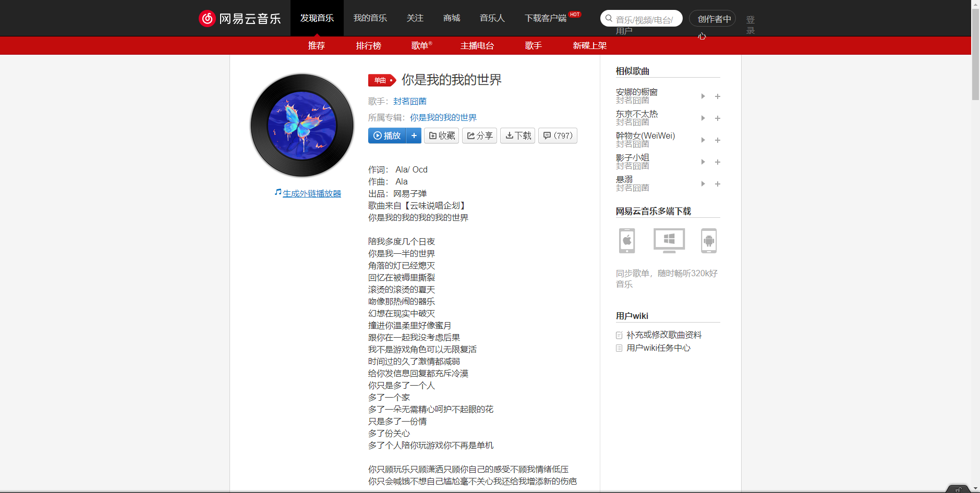Play 安娜的橱窗 via its play arrow icon
The height and width of the screenshot is (493, 980).
(x=703, y=96)
